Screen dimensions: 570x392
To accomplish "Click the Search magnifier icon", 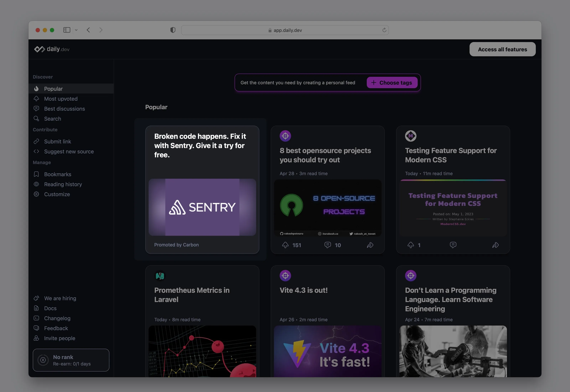I will tap(36, 118).
